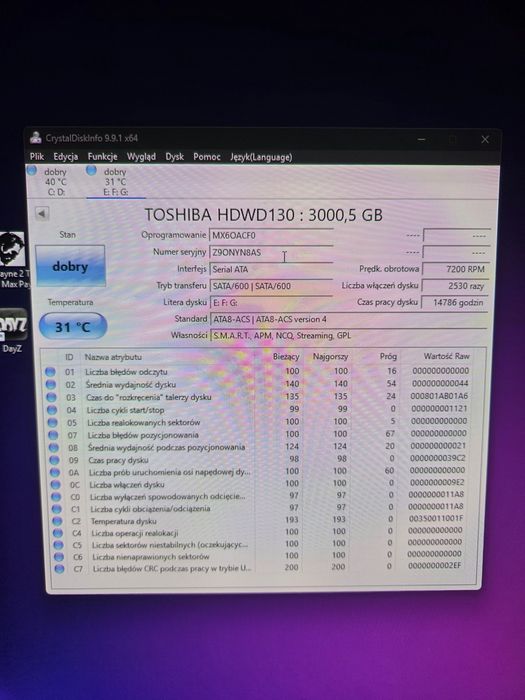The height and width of the screenshot is (700, 525).
Task: Click the status dot for attribute C0
Action: tap(56, 496)
